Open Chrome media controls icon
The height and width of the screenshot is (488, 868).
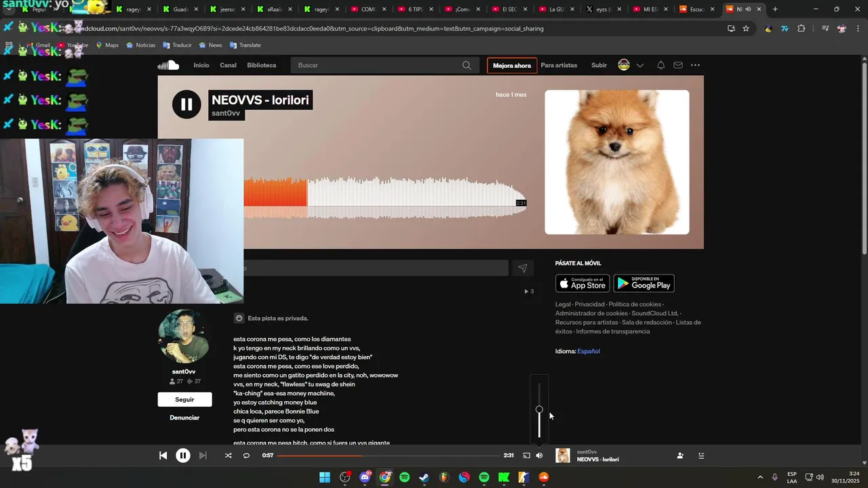(x=825, y=28)
